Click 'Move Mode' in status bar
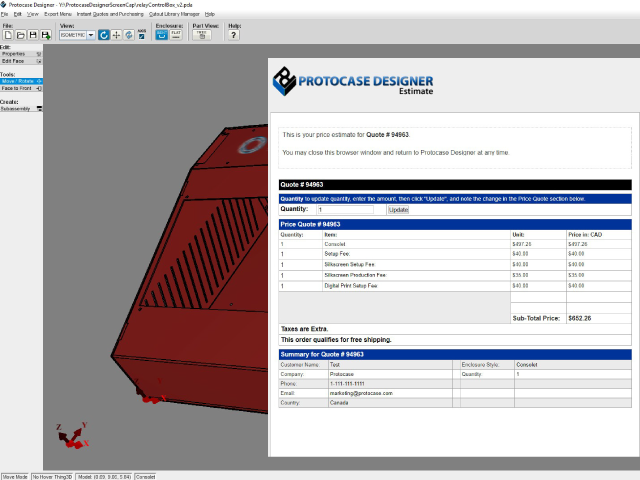This screenshot has width=640, height=480. (15, 477)
